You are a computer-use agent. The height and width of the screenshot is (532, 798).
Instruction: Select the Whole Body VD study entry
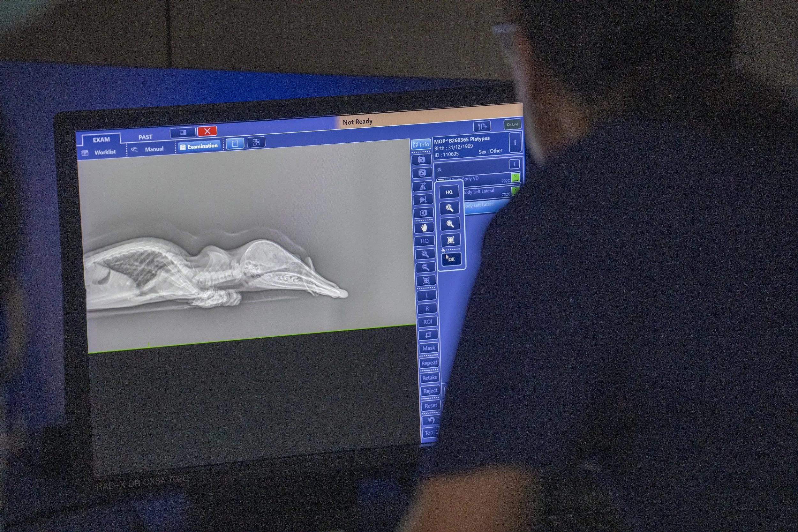point(475,179)
